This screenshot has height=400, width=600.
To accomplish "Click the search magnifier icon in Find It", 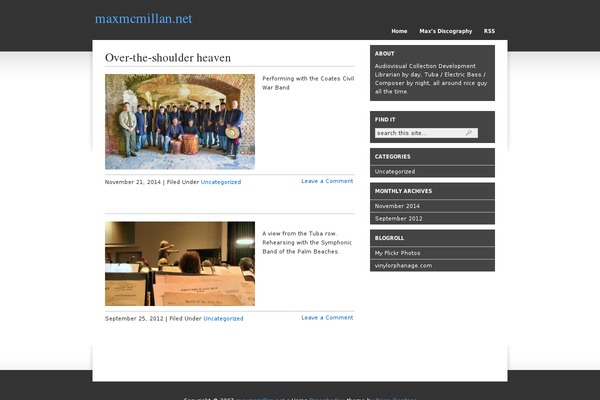I will coord(469,133).
